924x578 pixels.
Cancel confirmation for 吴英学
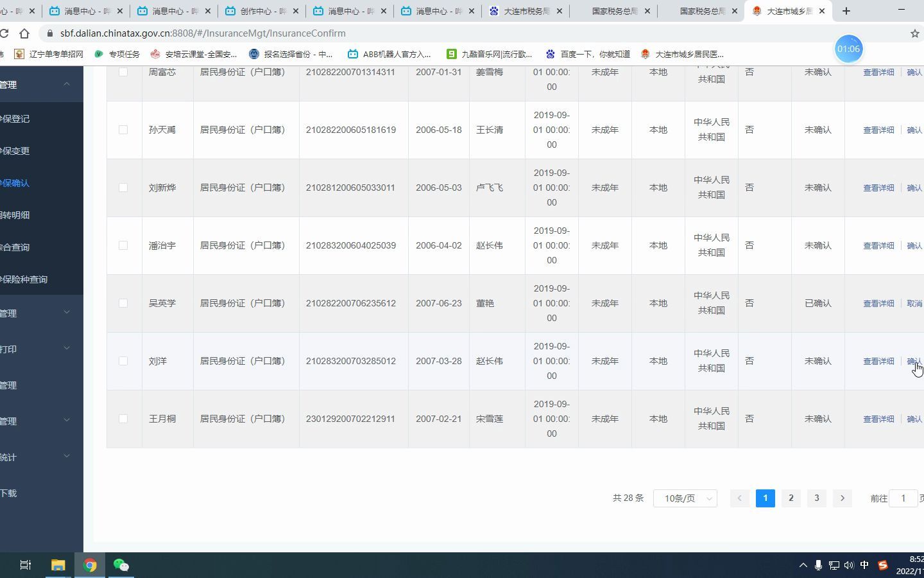914,303
